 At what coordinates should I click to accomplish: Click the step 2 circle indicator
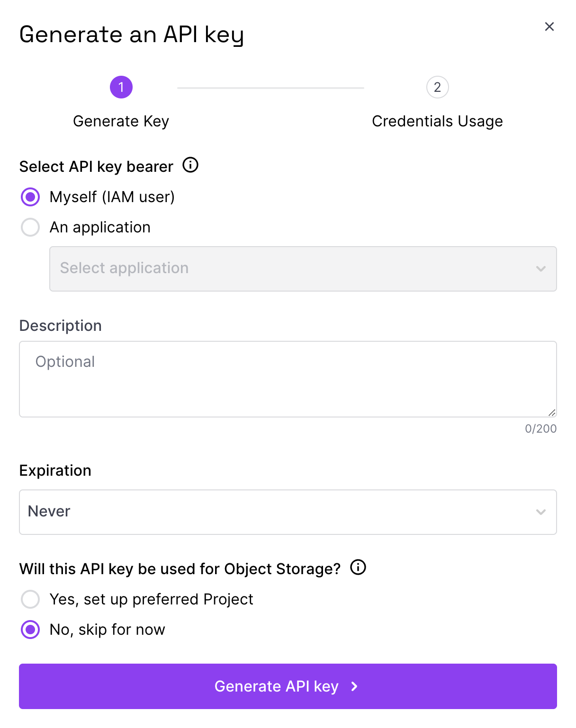[437, 87]
